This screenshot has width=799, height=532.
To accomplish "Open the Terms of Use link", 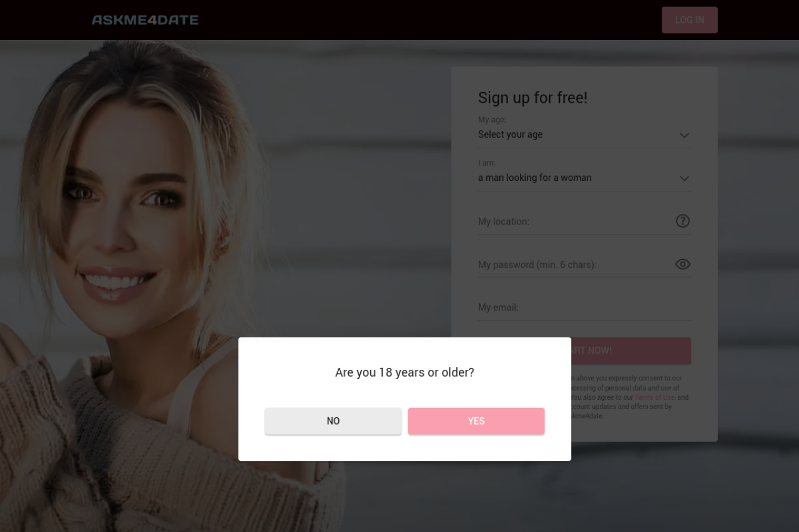I will (655, 397).
